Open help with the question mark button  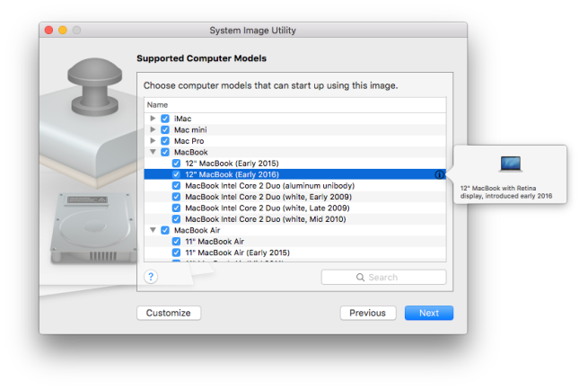[151, 277]
